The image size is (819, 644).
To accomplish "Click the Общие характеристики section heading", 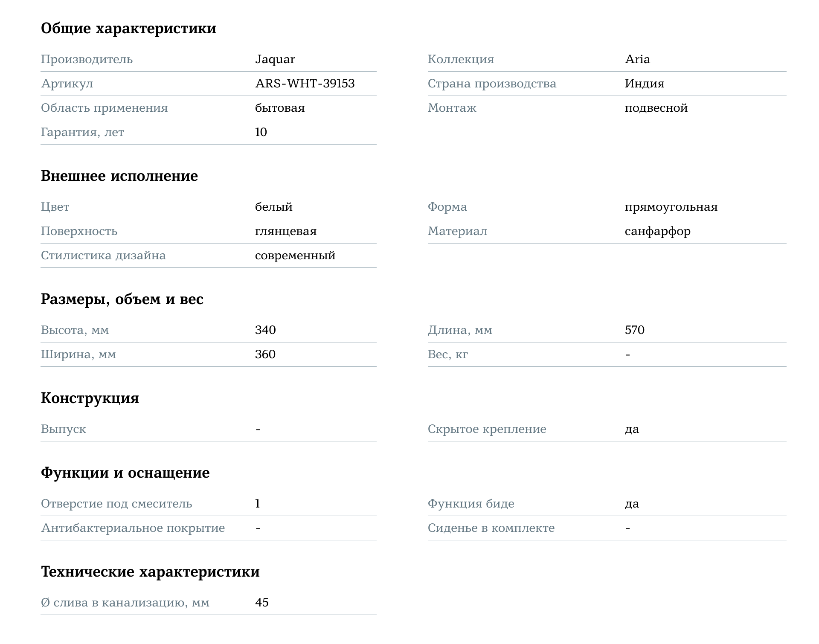I will pyautogui.click(x=128, y=29).
